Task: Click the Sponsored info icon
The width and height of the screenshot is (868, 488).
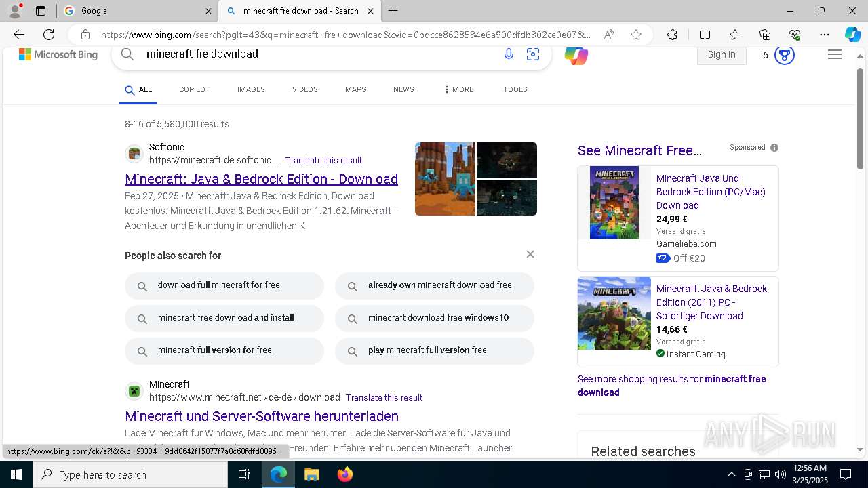Action: pyautogui.click(x=774, y=148)
